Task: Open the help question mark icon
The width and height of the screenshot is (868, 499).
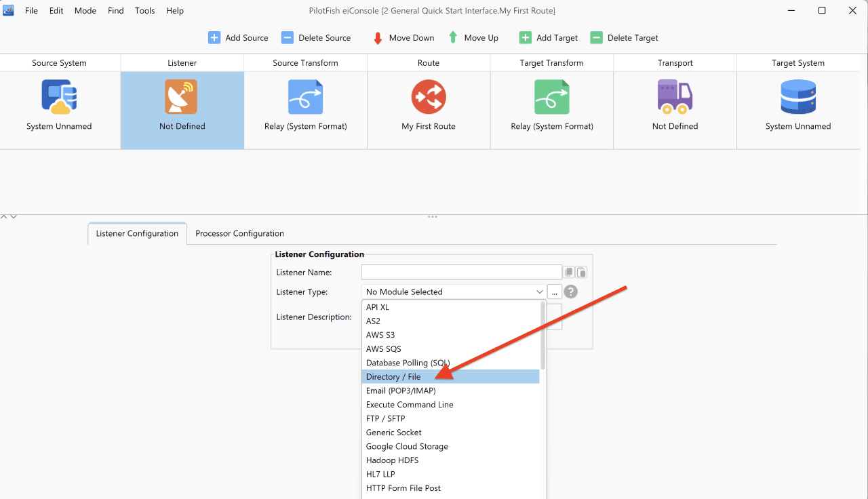Action: [x=571, y=292]
